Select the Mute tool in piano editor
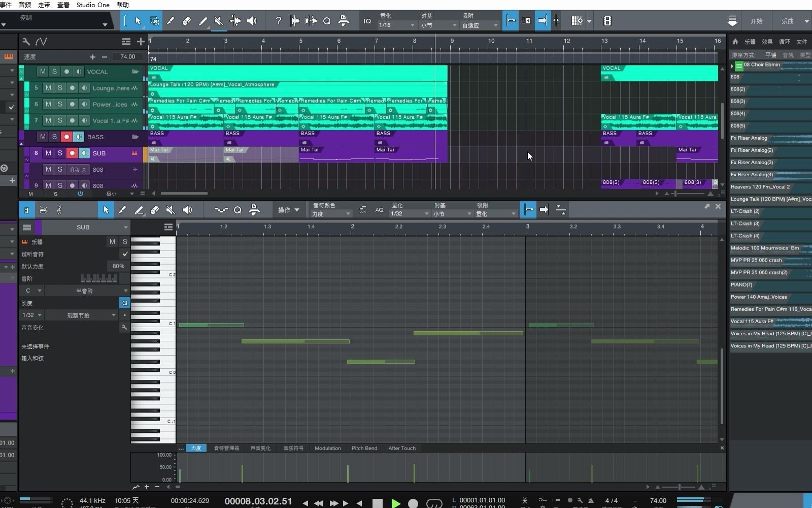This screenshot has height=508, width=812. coord(171,210)
